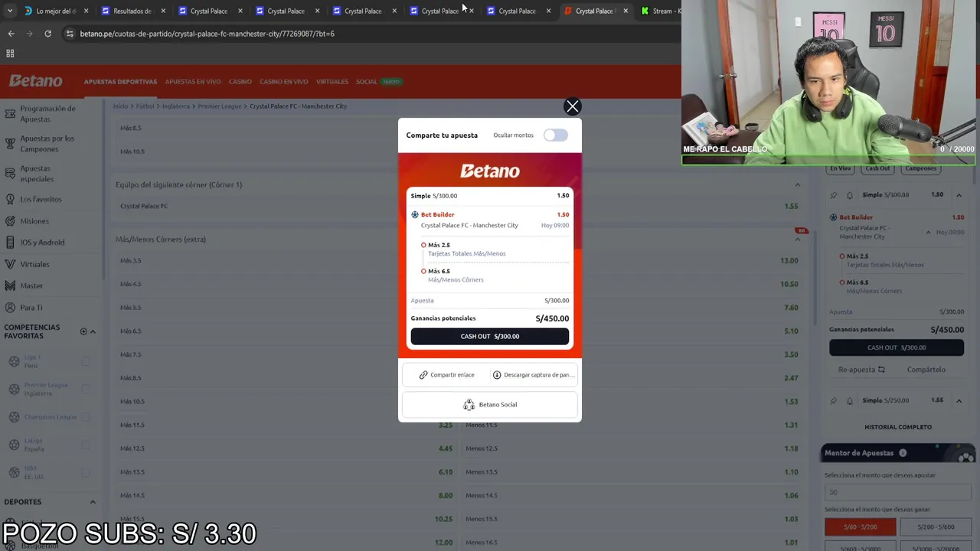Check the Champions League checkbox
The height and width of the screenshot is (551, 980).
[86, 417]
